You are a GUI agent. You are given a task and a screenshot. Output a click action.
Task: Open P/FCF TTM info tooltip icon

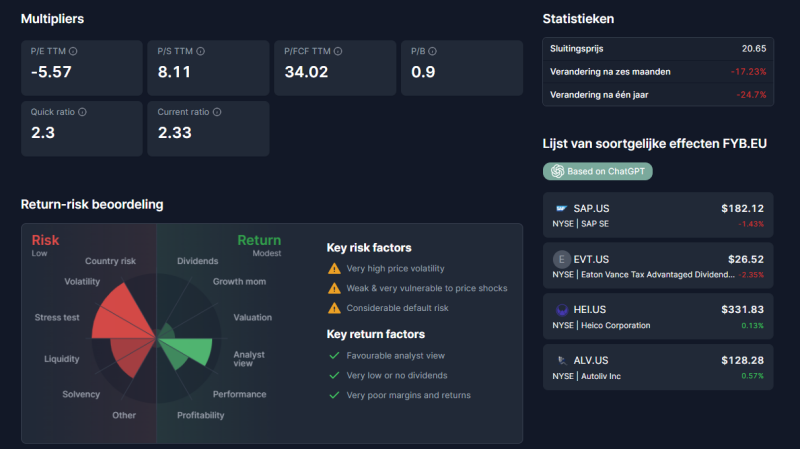click(338, 51)
